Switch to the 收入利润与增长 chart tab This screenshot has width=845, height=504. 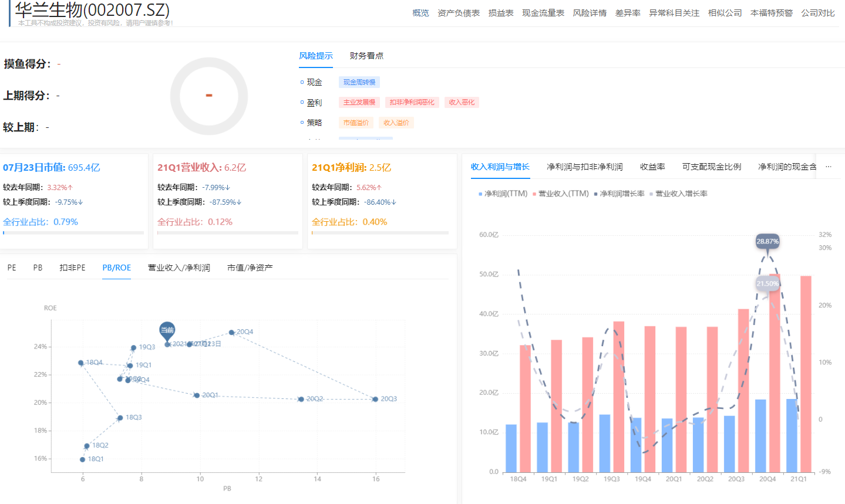click(500, 167)
